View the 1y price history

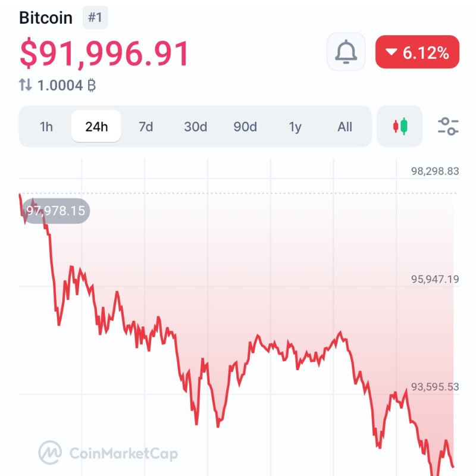click(295, 127)
